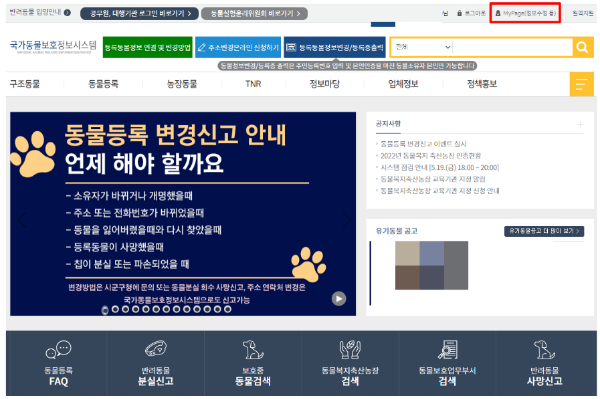Click the banner play button

[339, 298]
